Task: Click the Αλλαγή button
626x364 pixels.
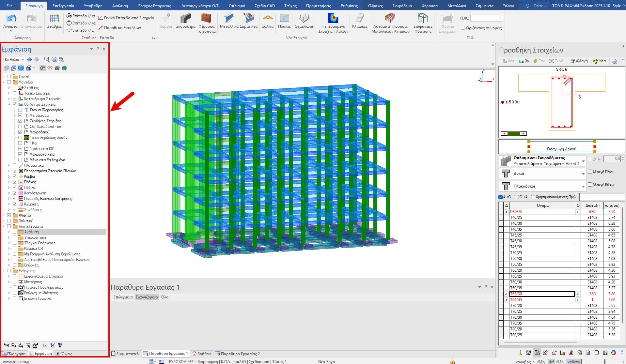Action: [x=579, y=61]
